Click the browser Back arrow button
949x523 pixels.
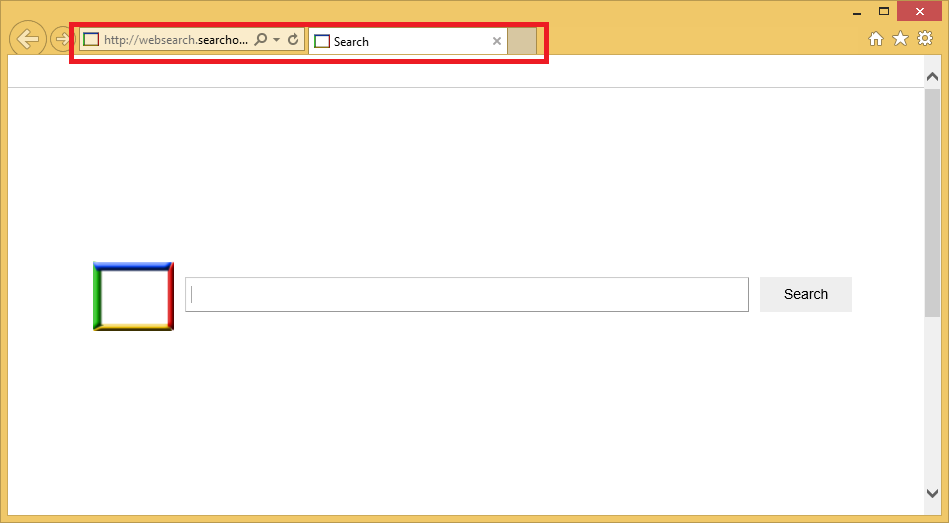click(28, 39)
